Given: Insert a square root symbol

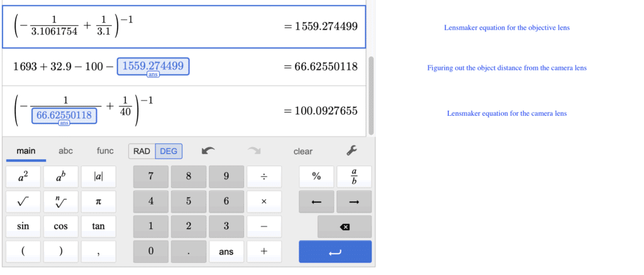Looking at the screenshot, I should [23, 201].
